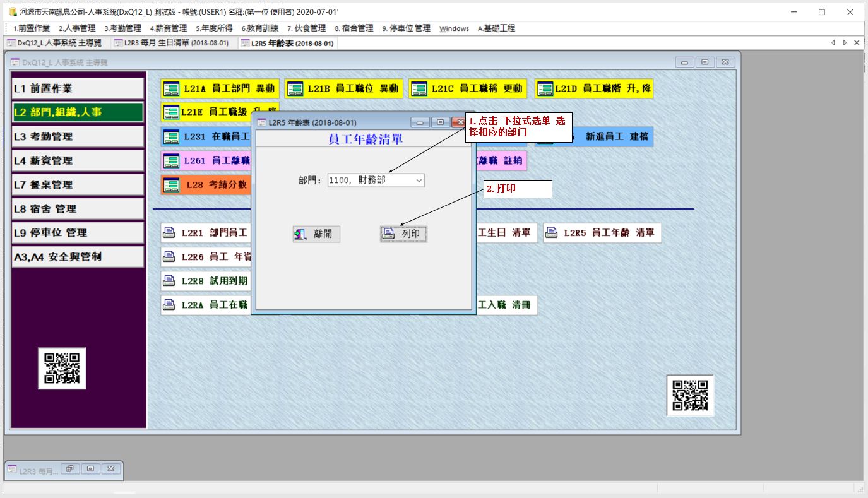This screenshot has width=868, height=498.
Task: Select L1 前置作業 in sidebar
Action: coord(78,88)
